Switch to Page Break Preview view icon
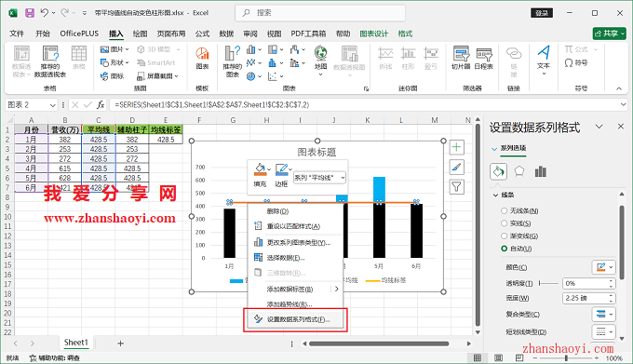Screen dimensions: 633x364 [x=519, y=357]
